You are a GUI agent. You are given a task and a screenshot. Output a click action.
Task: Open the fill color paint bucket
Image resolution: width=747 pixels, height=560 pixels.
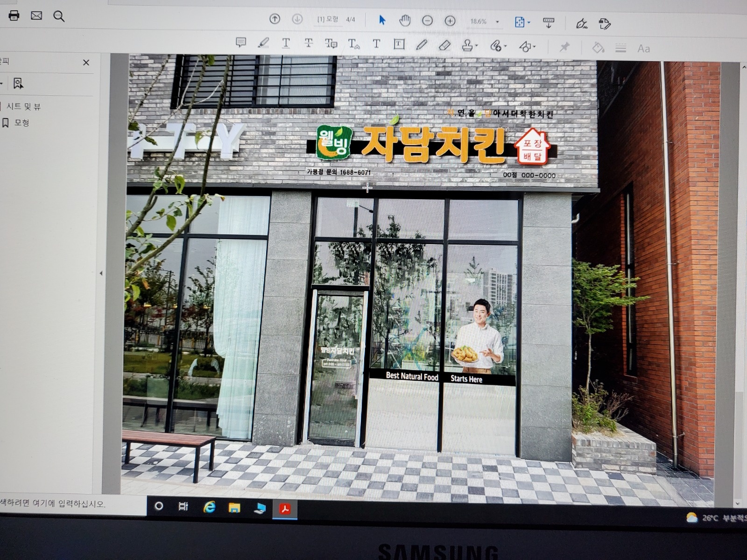(598, 48)
